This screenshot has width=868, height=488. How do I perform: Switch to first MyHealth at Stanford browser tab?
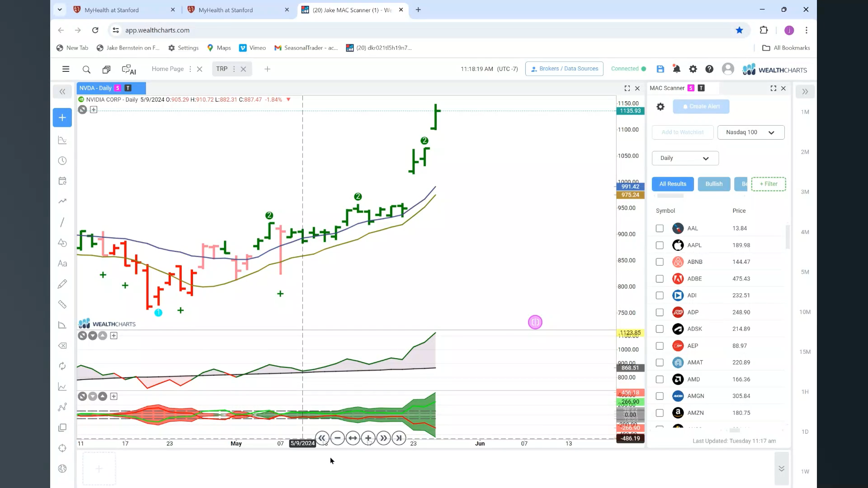(124, 10)
